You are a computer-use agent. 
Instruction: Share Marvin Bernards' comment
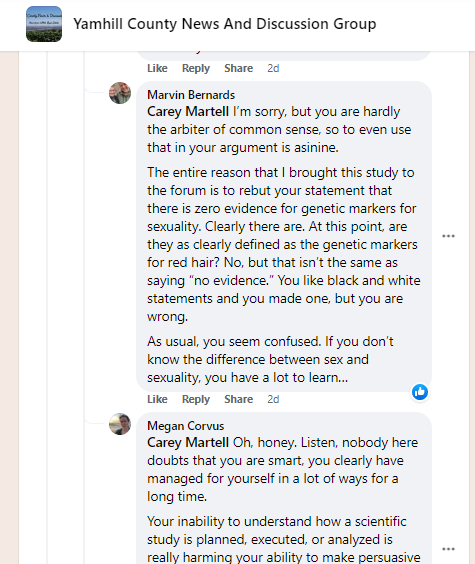pos(238,399)
